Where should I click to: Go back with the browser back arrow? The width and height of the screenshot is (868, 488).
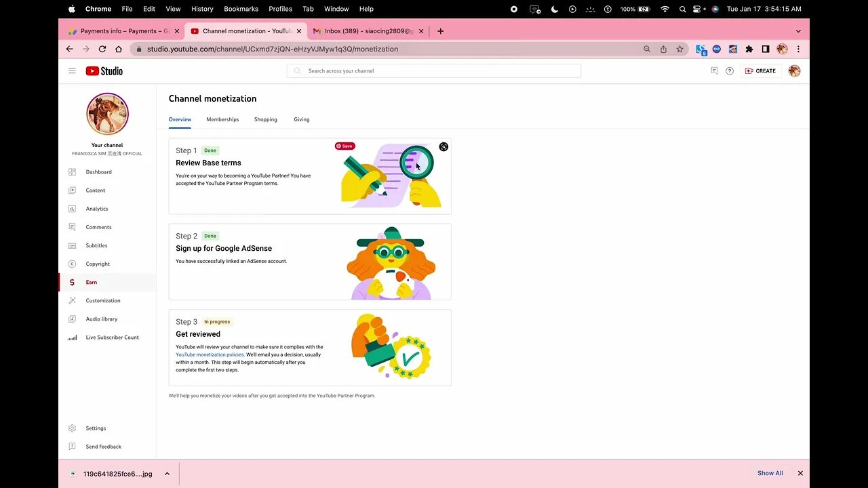pos(69,49)
